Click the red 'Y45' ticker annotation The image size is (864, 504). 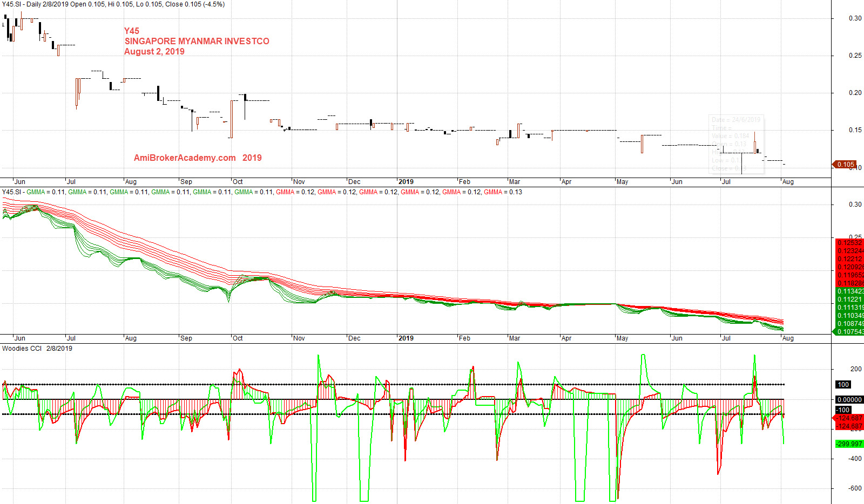(132, 31)
